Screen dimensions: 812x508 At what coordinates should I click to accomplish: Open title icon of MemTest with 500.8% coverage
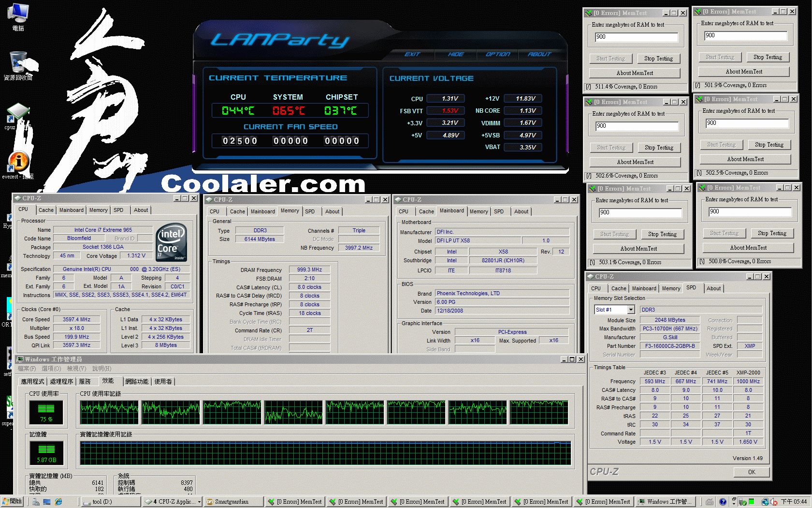(702, 188)
